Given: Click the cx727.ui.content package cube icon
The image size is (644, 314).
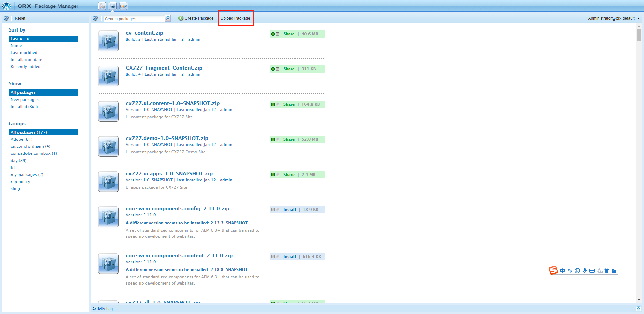Looking at the screenshot, I should (x=108, y=111).
